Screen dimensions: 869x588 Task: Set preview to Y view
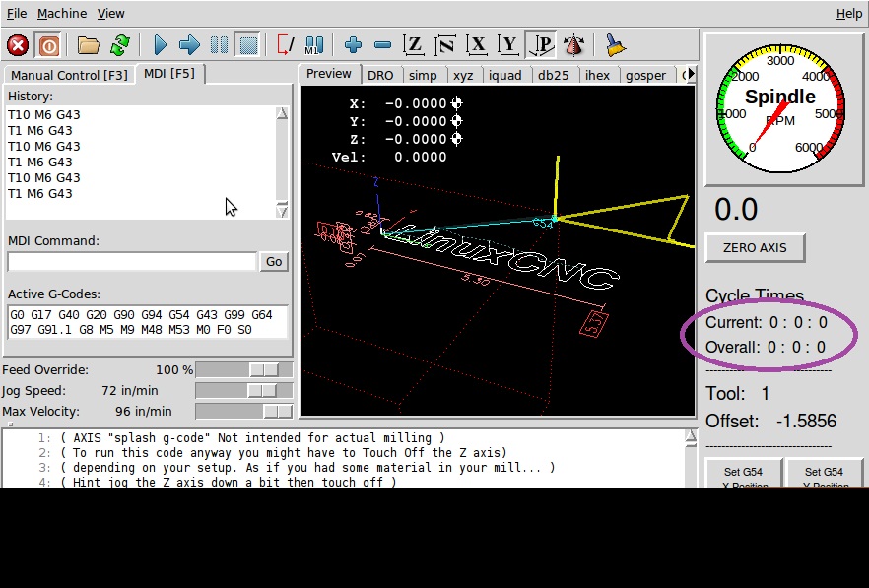pos(508,45)
